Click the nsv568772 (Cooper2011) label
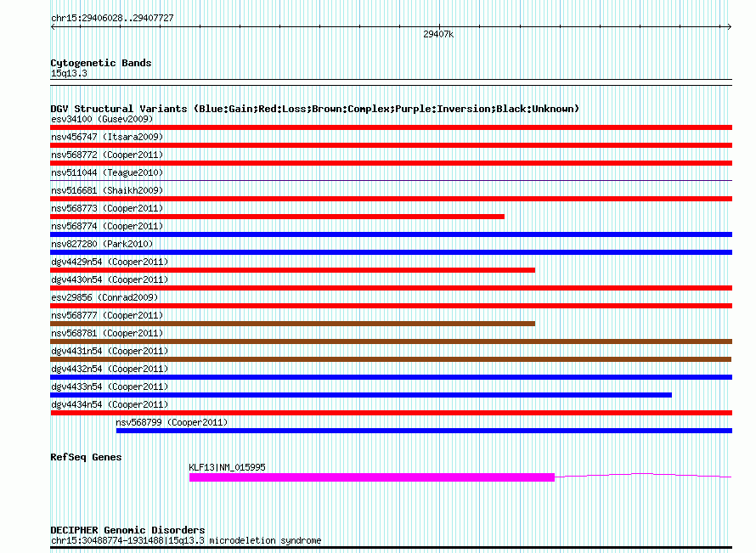This screenshot has width=756, height=553. [107, 155]
